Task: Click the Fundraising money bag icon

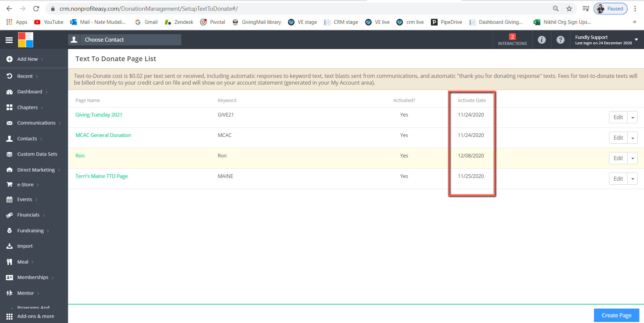Action: [x=9, y=231]
